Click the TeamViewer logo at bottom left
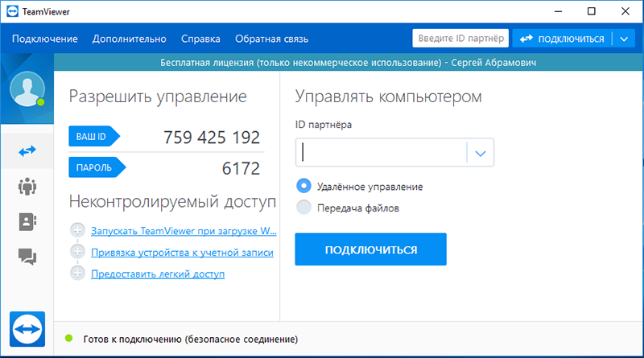Viewport: 644px width, 358px height. click(x=27, y=329)
